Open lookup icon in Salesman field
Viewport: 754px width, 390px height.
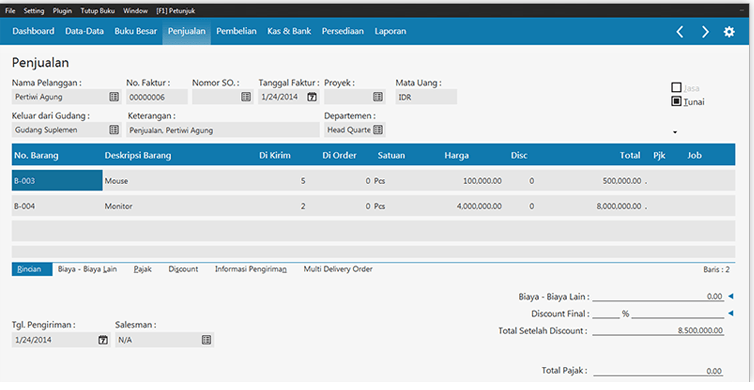point(206,340)
